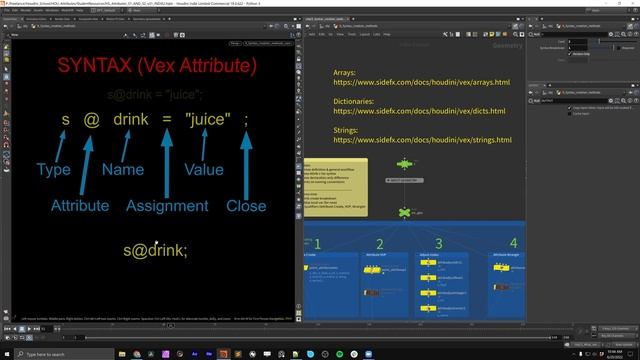Select the yellow node under number 1
Screen dimensions: 640x360
pyautogui.click(x=306, y=268)
